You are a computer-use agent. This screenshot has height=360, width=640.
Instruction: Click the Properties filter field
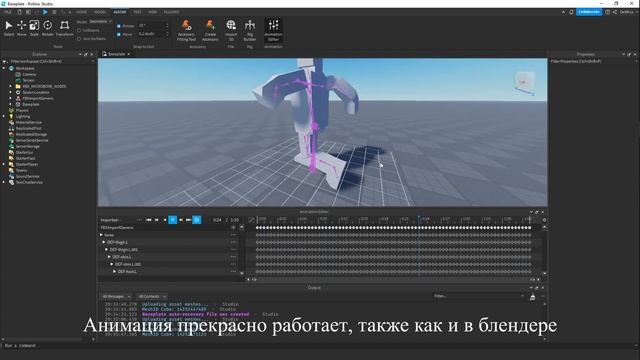(593, 61)
